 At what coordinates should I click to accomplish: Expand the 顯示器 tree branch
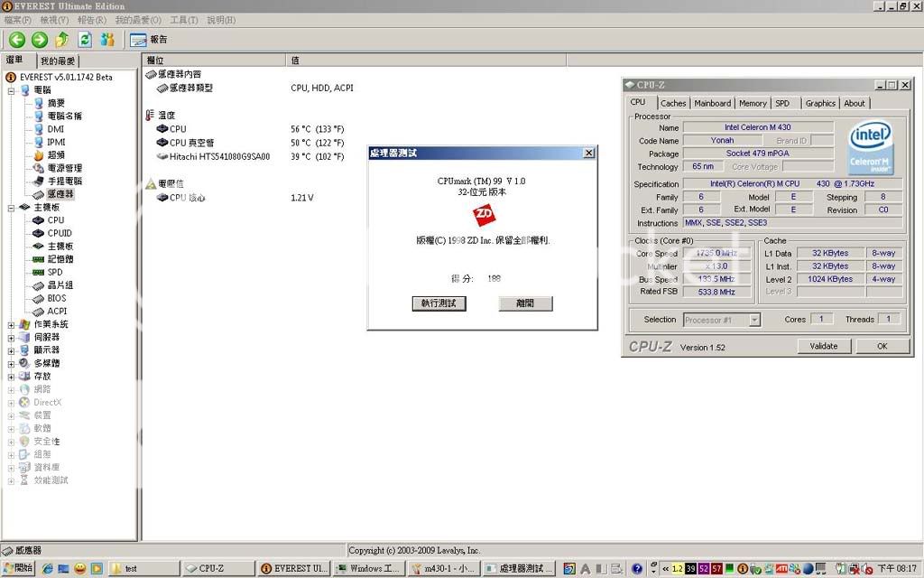[x=11, y=351]
